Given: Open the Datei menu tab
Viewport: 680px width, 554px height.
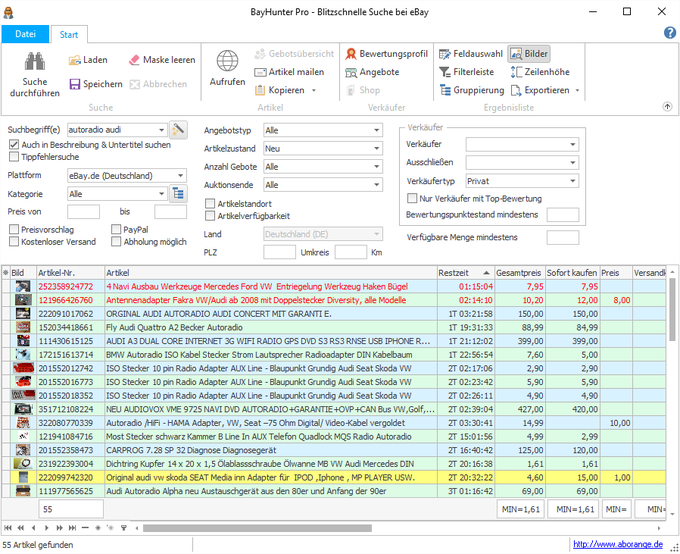Looking at the screenshot, I should [x=25, y=34].
